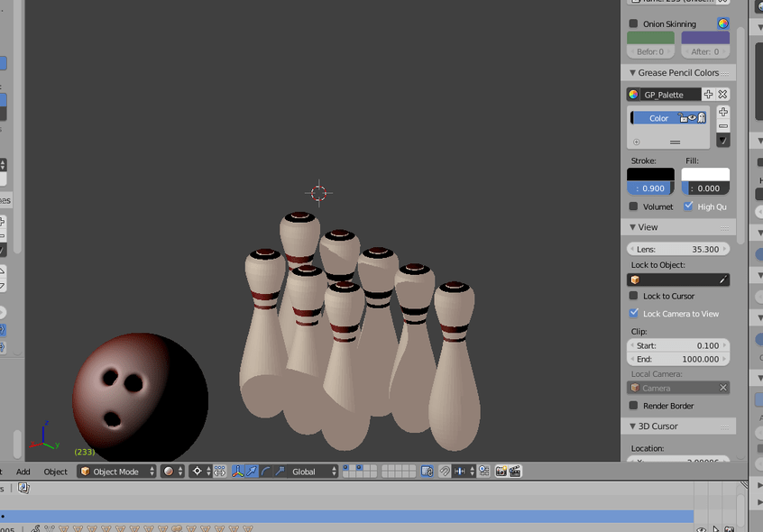Enable snapping with the magnet icon
This screenshot has height=532, width=763.
tap(445, 471)
